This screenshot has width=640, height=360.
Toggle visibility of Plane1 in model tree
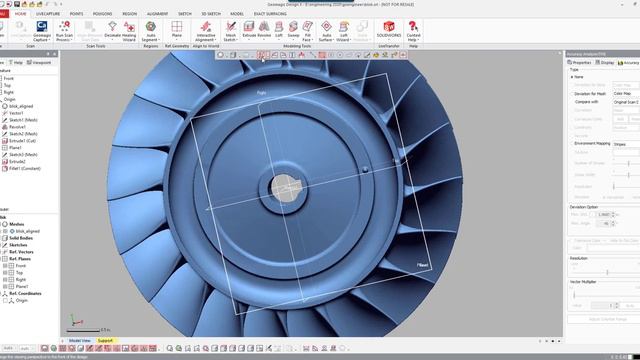point(5,287)
